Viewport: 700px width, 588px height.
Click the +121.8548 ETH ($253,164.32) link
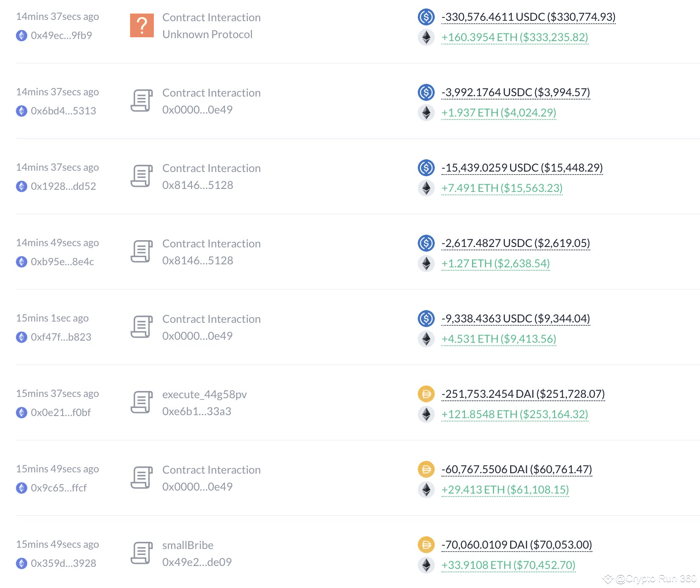click(514, 414)
